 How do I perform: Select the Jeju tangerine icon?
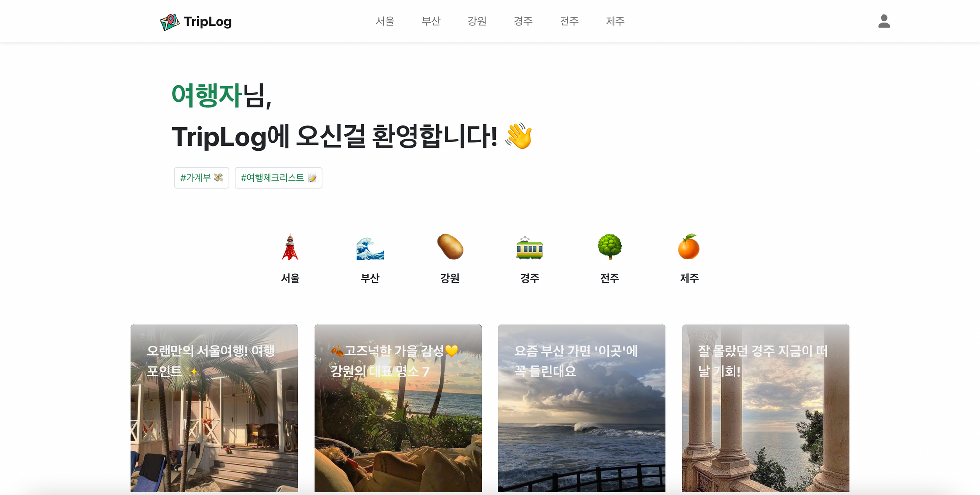689,246
